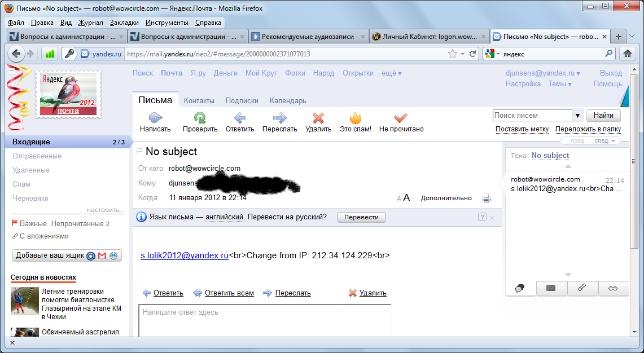644x353 pixels.
Task: Switch to Календарь tab
Action: pos(288,100)
